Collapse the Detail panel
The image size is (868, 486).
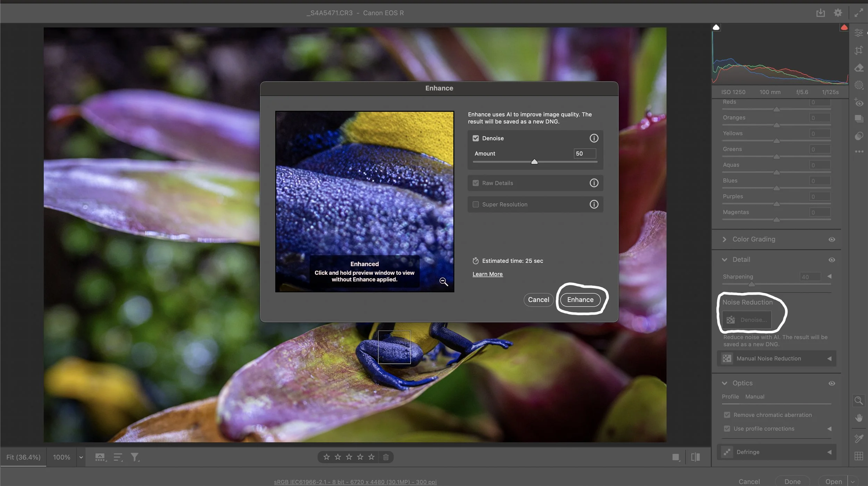coord(725,259)
